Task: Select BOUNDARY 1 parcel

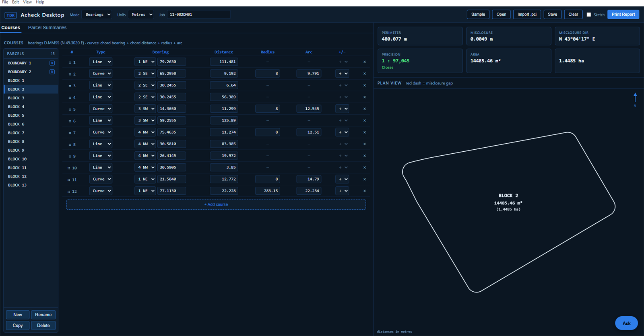Action: coord(31,63)
